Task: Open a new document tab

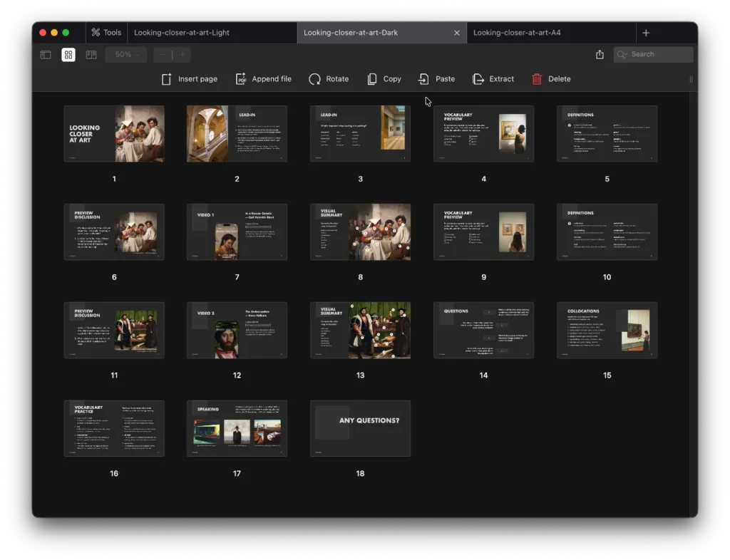Action: (646, 32)
